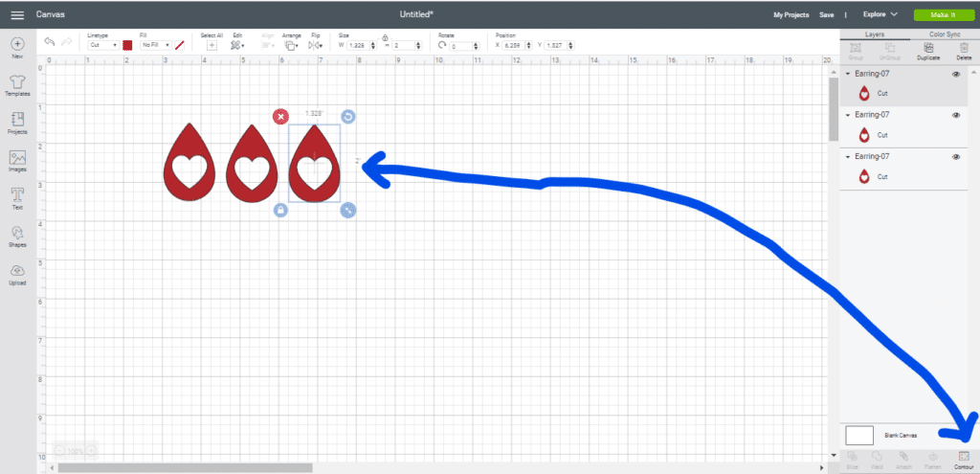This screenshot has height=474, width=980.
Task: Click the Upload icon in the sidebar
Action: [x=17, y=274]
